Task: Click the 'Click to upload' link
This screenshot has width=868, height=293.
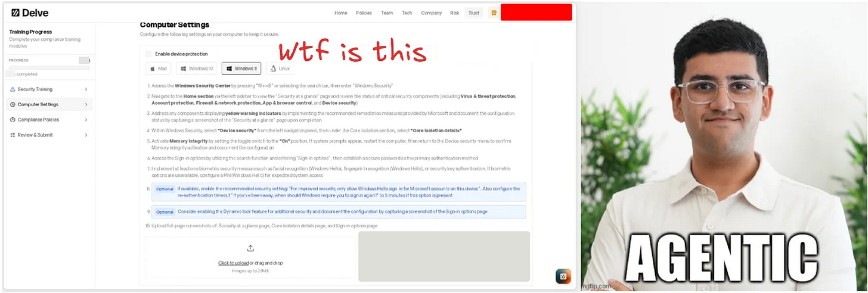Action: pos(234,263)
